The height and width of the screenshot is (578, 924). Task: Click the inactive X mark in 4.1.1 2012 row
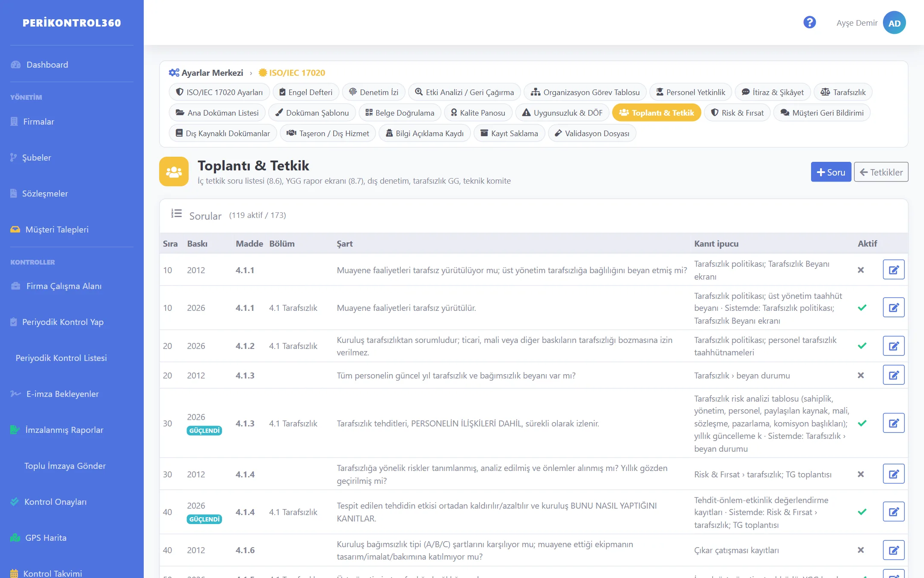coord(861,270)
